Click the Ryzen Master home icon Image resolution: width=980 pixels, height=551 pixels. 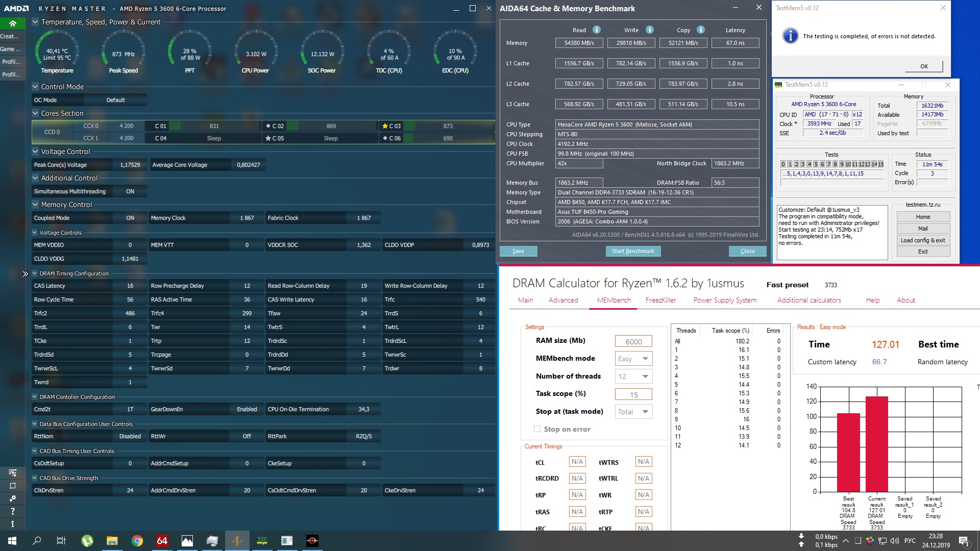click(13, 23)
